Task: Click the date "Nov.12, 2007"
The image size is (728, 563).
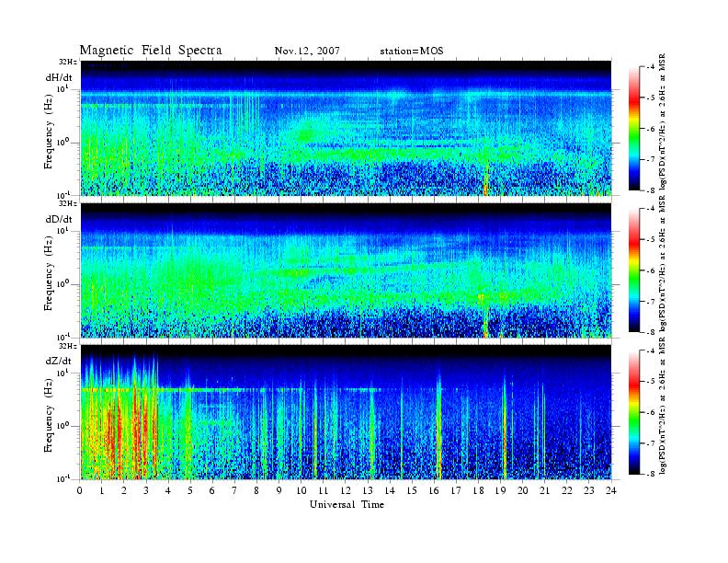Action: [x=307, y=51]
